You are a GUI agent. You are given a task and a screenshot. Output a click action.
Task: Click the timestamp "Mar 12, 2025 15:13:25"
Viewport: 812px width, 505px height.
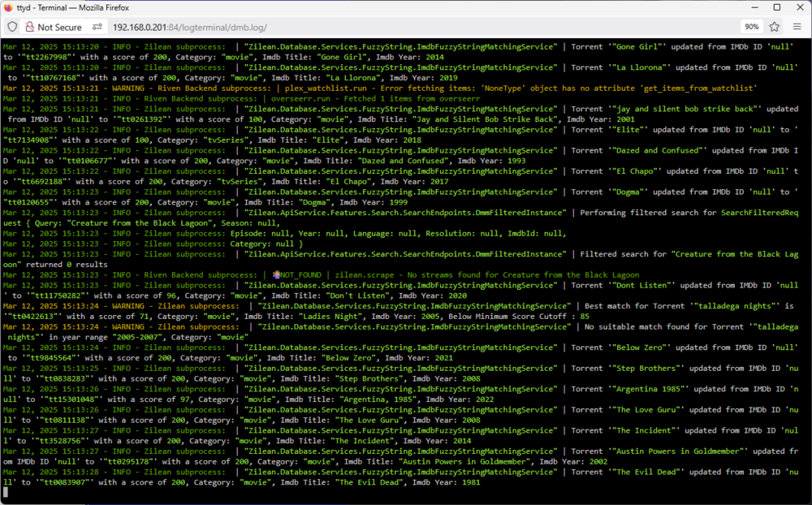click(50, 368)
